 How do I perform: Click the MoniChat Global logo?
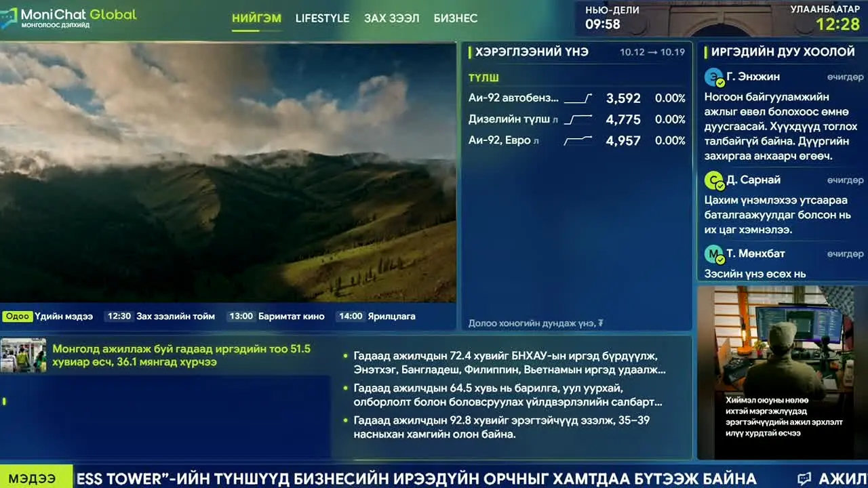pyautogui.click(x=68, y=18)
